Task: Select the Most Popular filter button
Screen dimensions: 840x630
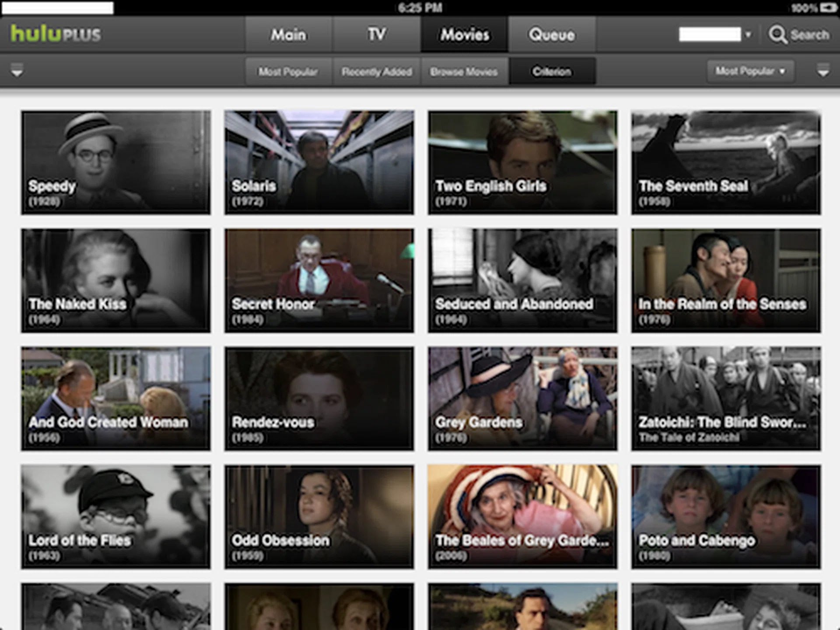Action: pyautogui.click(x=288, y=71)
